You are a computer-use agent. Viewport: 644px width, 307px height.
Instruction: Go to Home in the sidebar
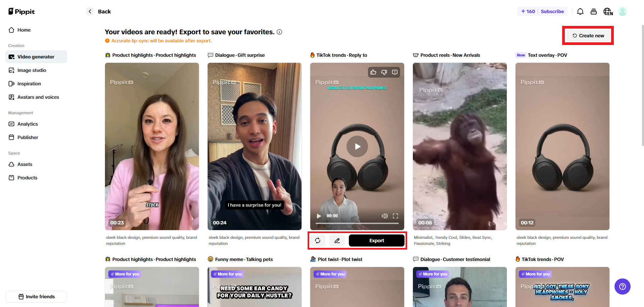(x=23, y=30)
